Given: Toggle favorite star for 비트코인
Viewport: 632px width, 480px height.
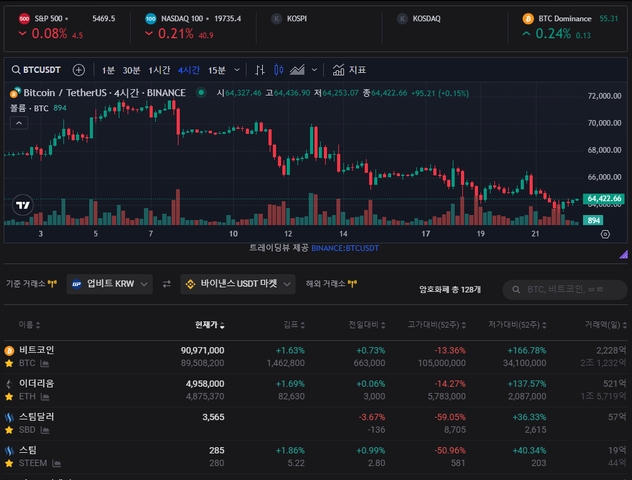Looking at the screenshot, I should 9,364.
